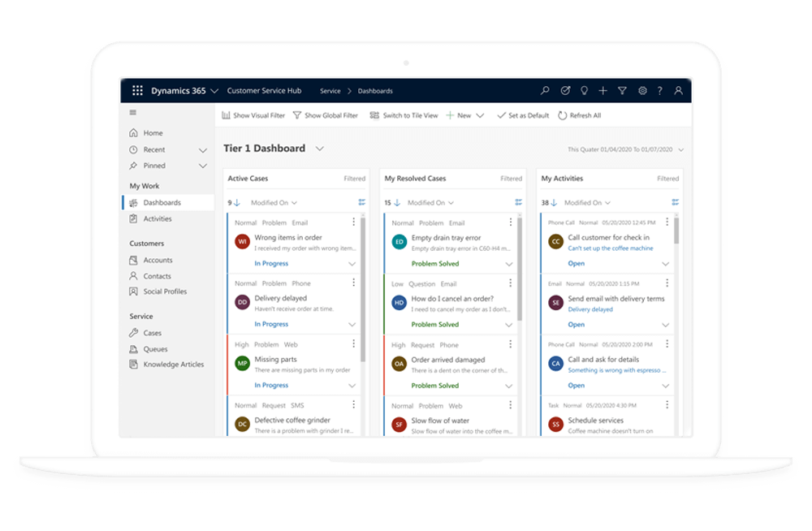
Task: Open more options for Delivery delayed case
Action: click(354, 283)
